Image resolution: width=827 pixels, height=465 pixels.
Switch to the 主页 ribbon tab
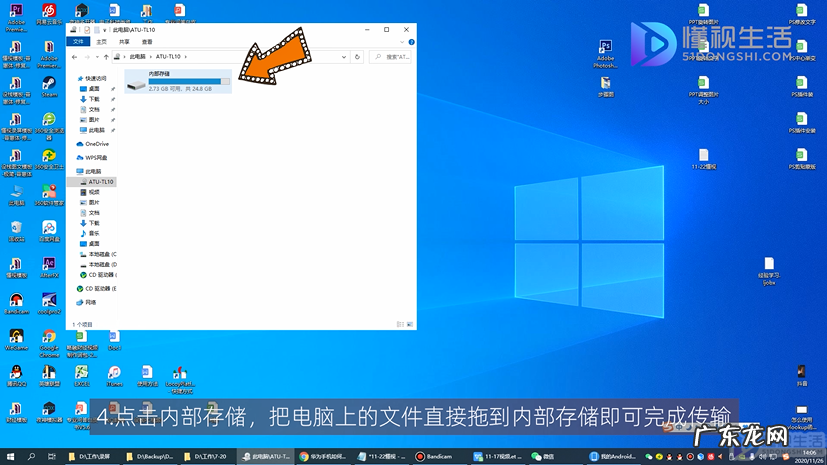tap(101, 42)
